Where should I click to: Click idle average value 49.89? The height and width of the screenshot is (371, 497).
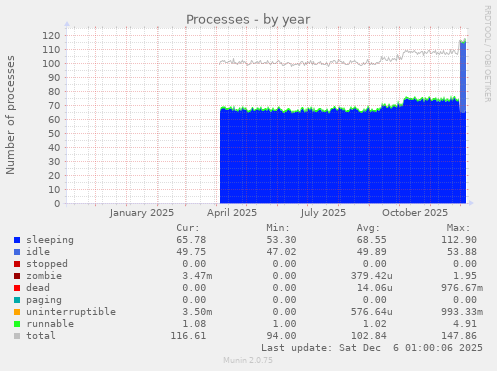(x=372, y=252)
